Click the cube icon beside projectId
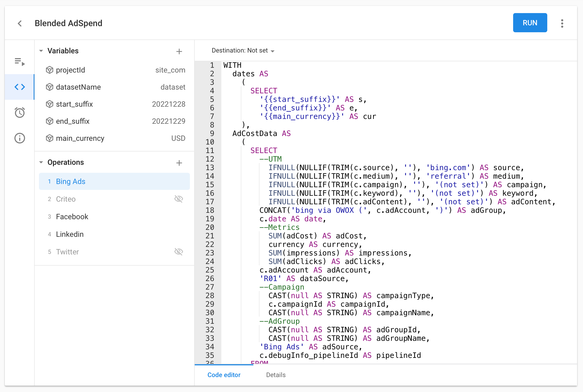Screen dimensions: 583x392 click(x=50, y=70)
